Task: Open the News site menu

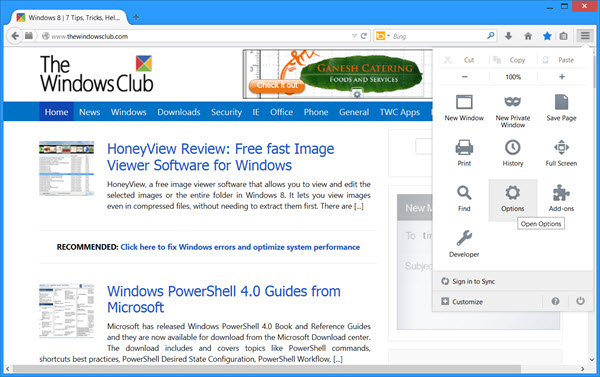Action: (90, 112)
